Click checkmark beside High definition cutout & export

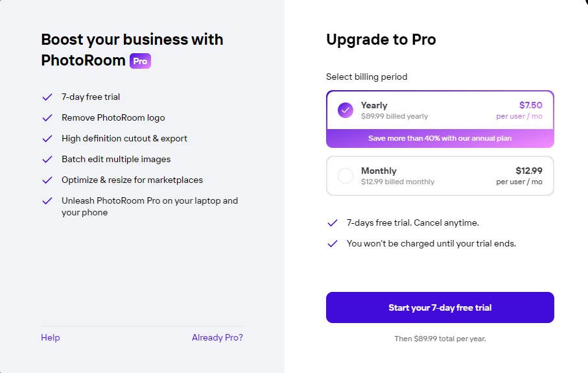[47, 139]
